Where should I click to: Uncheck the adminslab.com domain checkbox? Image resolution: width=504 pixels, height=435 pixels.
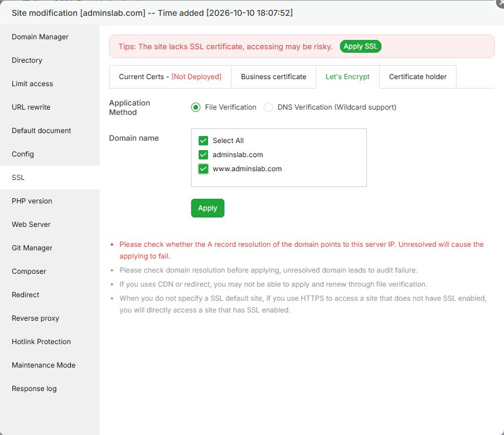click(x=203, y=155)
